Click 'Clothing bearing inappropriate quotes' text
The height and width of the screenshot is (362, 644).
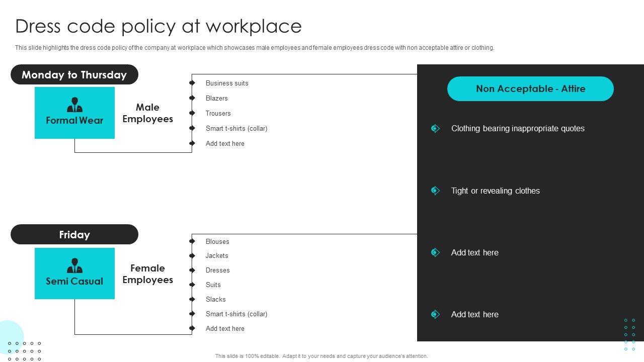tap(518, 129)
